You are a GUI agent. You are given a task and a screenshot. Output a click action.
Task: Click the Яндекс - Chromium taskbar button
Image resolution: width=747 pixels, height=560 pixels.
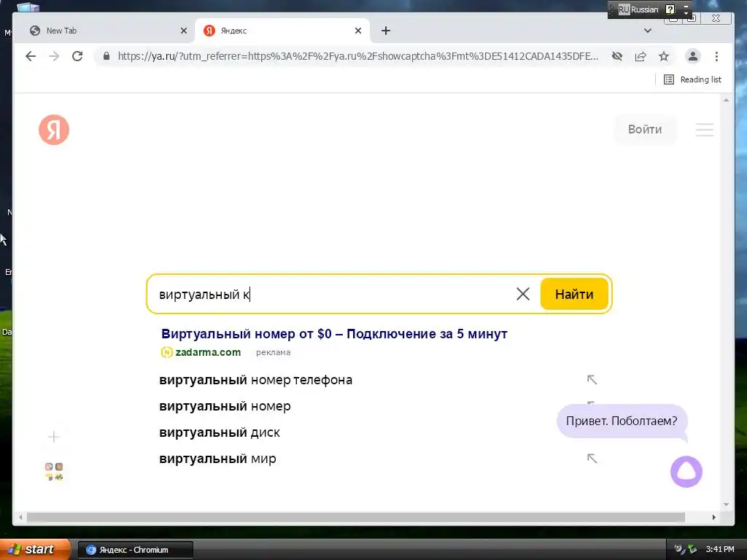[135, 550]
